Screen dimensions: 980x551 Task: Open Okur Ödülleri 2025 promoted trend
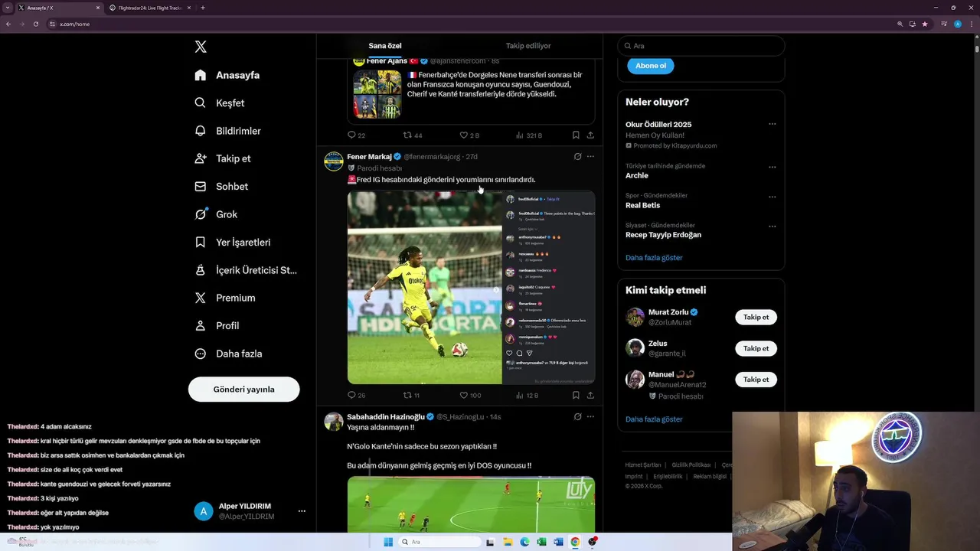(658, 125)
